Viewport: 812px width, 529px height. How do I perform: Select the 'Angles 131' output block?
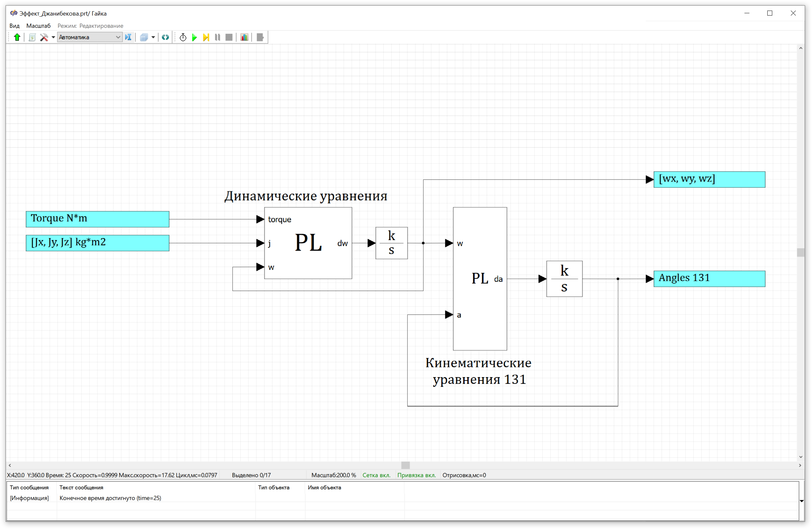point(709,279)
